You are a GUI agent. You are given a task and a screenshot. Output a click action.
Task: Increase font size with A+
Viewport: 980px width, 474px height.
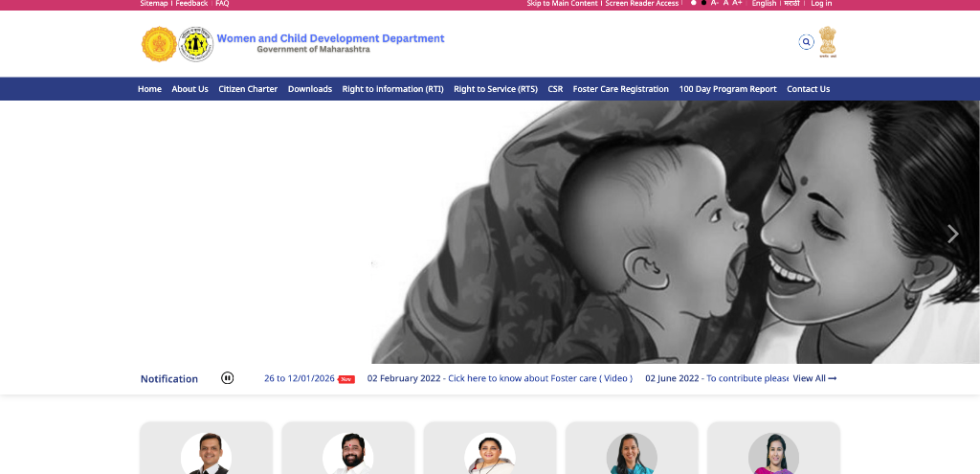coord(738,3)
